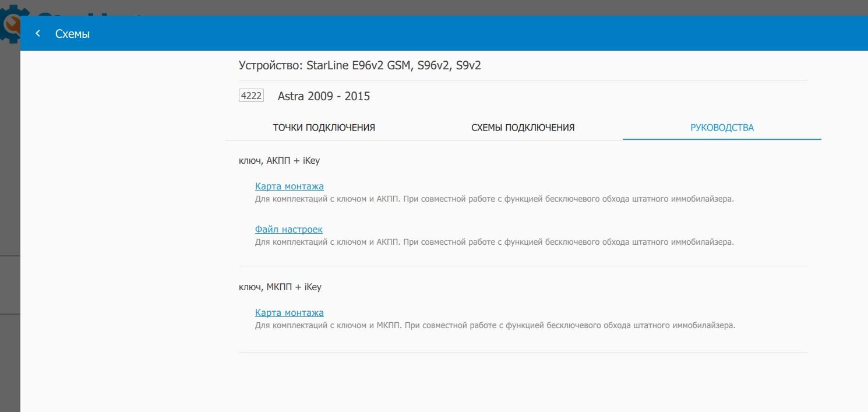The height and width of the screenshot is (412, 868).
Task: Click the description under the АКПП Карта монтажа
Action: pyautogui.click(x=494, y=199)
